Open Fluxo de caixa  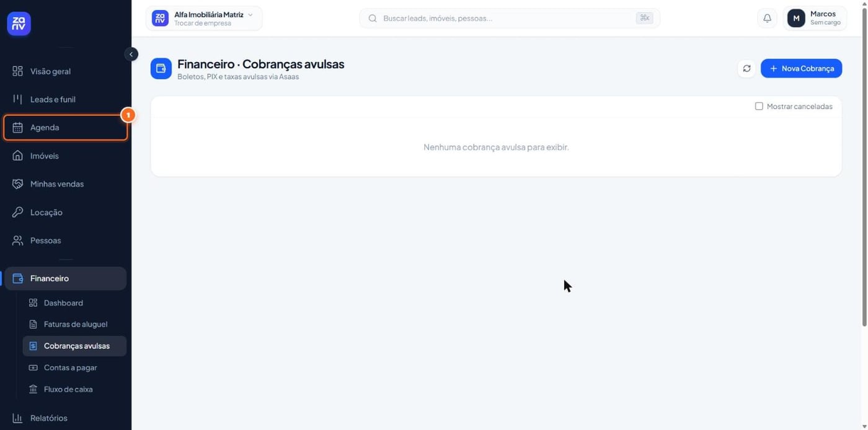(74, 389)
